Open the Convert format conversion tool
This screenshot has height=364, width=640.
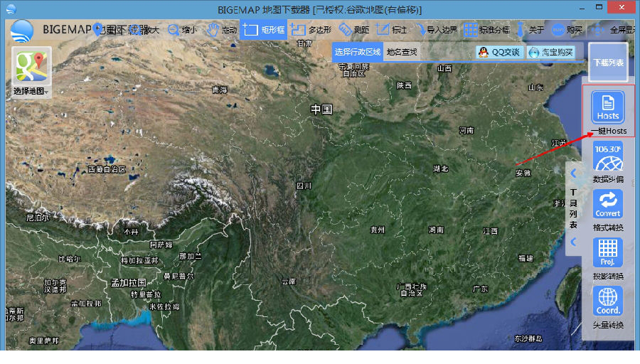coord(608,203)
